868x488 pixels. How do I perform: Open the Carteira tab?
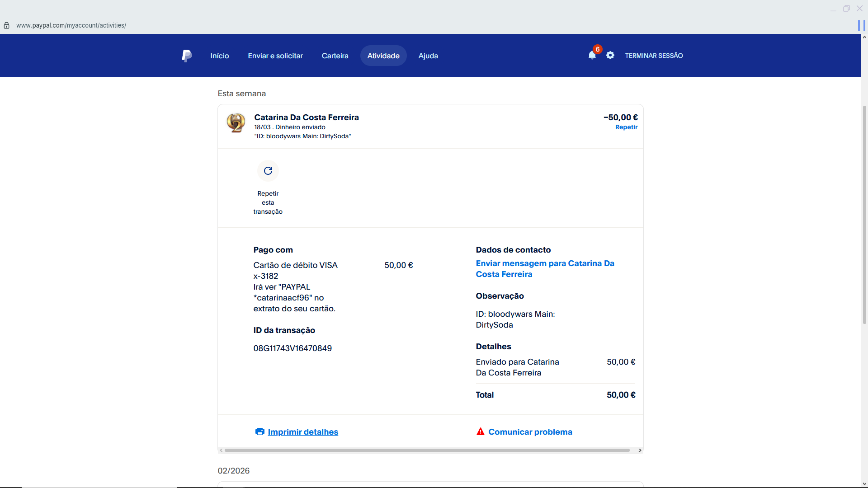pyautogui.click(x=335, y=56)
